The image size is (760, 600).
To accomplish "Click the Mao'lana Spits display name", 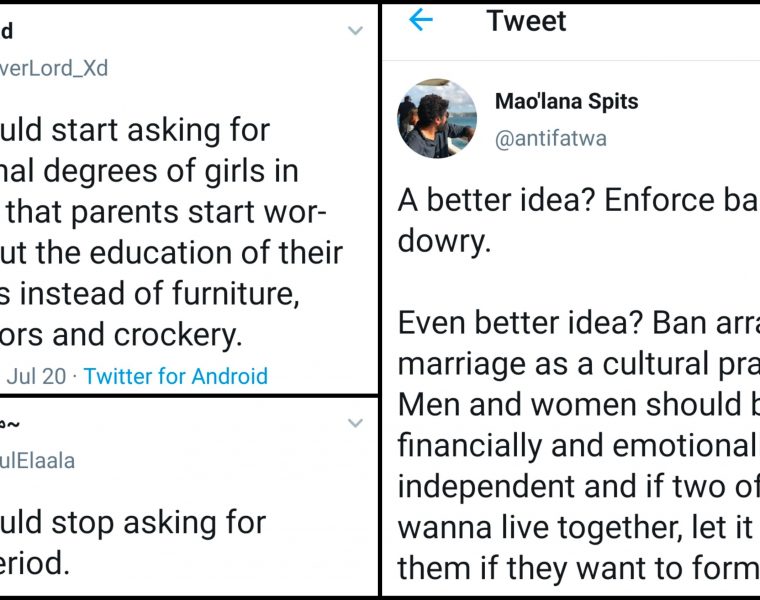I will pos(566,102).
